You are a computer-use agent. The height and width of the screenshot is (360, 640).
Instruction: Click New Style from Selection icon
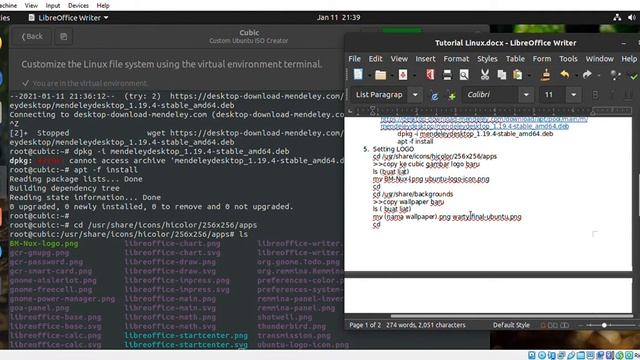[452, 96]
